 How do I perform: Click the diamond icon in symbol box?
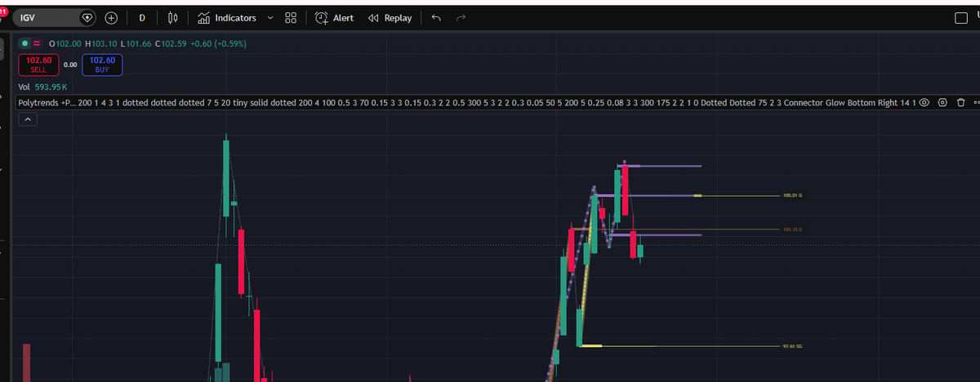click(88, 18)
